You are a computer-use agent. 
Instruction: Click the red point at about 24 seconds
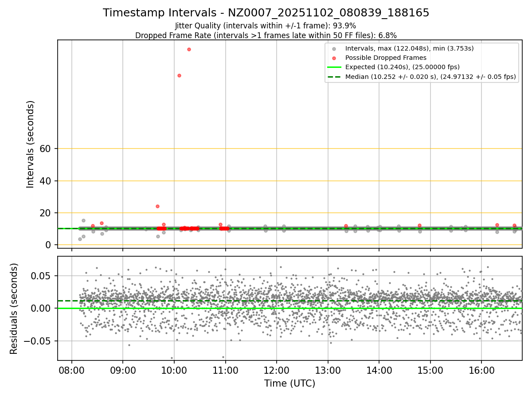(157, 206)
